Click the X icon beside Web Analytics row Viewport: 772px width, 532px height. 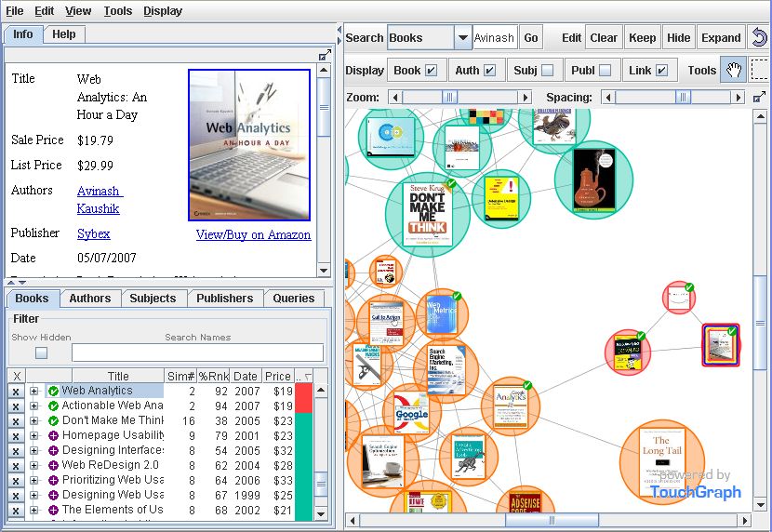pos(16,392)
